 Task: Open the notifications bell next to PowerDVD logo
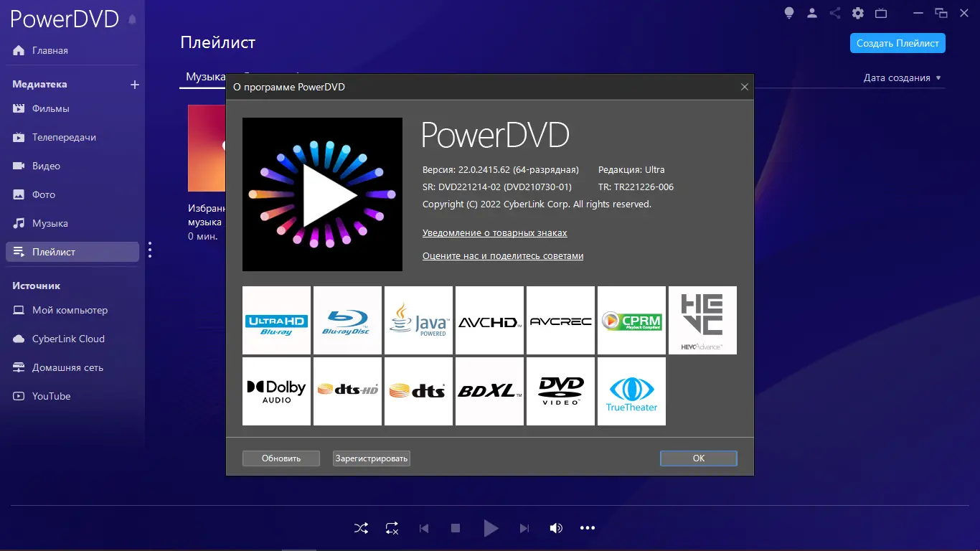click(132, 19)
